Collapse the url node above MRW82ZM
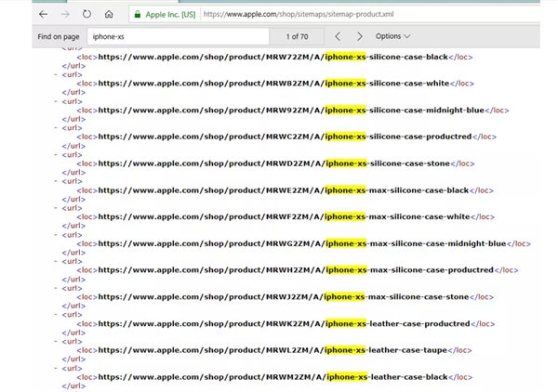Viewport: 558px width, 392px height. [56, 75]
